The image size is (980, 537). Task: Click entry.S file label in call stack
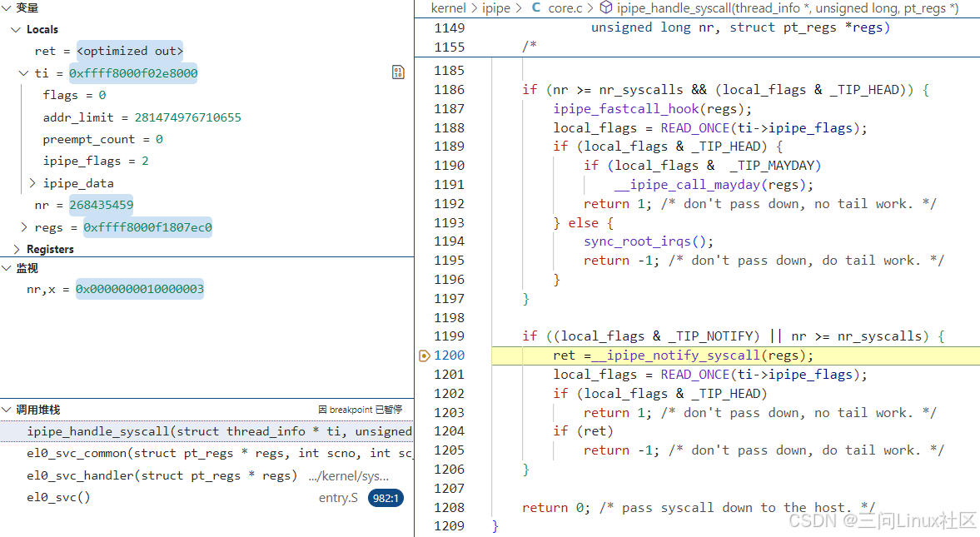pos(338,498)
